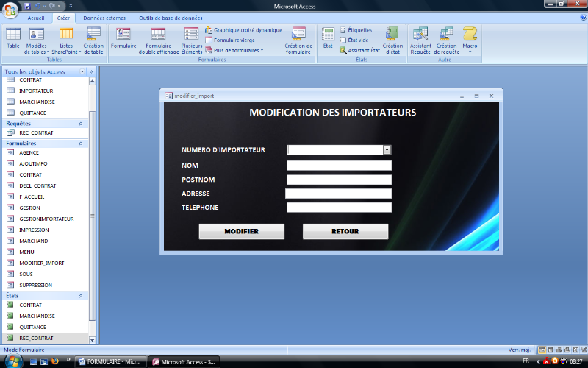Click the Table icon in the ribbon
This screenshot has height=368, width=588.
13,38
